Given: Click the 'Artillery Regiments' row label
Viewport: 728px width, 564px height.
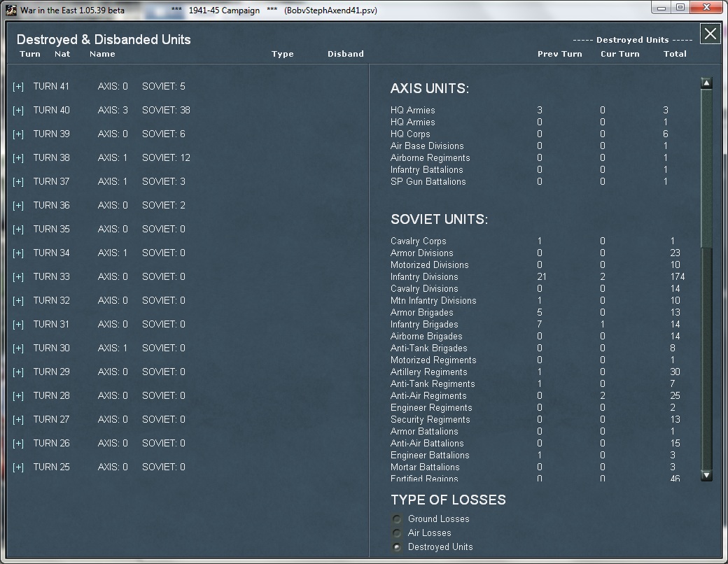Looking at the screenshot, I should (x=428, y=372).
